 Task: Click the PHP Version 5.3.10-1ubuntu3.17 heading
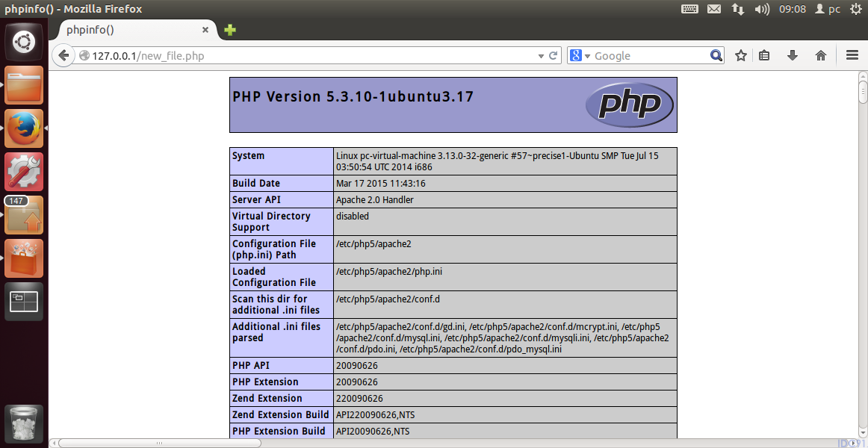coord(353,97)
